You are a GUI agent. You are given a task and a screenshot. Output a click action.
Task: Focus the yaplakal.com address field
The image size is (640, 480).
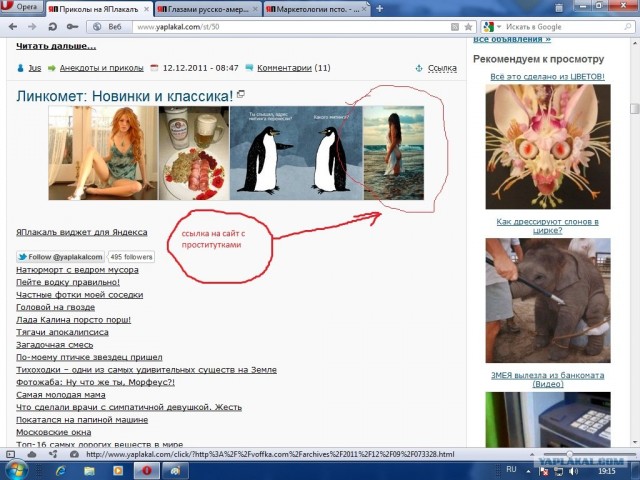point(291,27)
